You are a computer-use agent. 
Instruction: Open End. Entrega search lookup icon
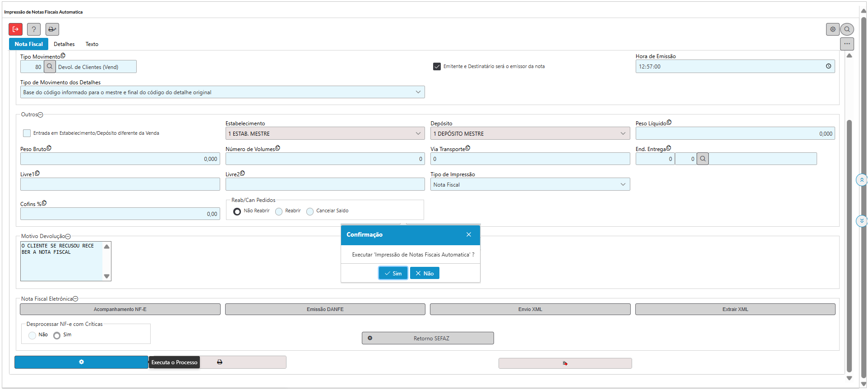(x=702, y=159)
